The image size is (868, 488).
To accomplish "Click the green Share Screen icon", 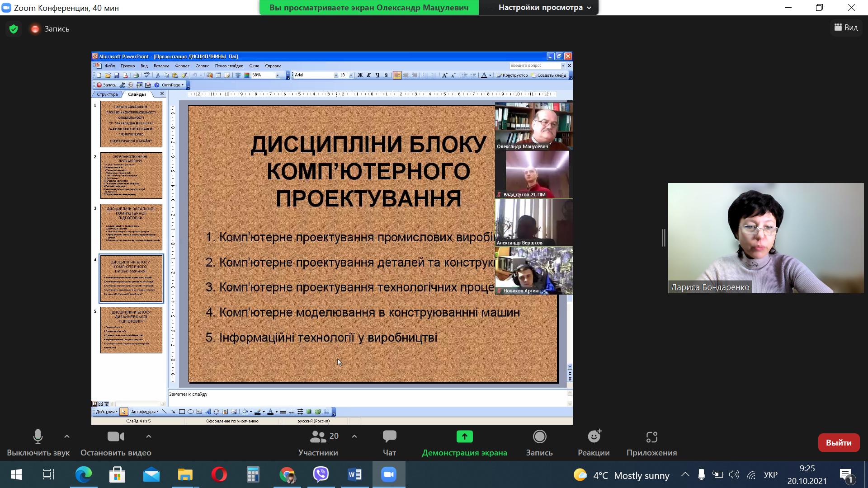I will point(464,436).
